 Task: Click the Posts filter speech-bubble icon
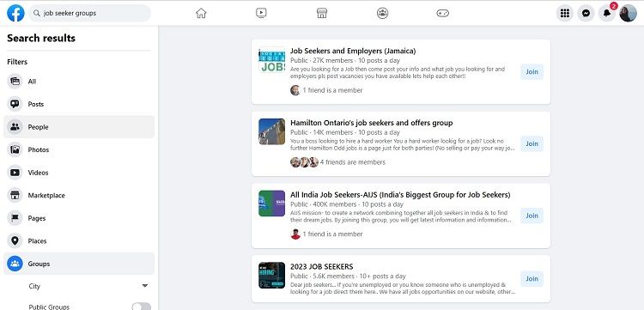[15, 104]
